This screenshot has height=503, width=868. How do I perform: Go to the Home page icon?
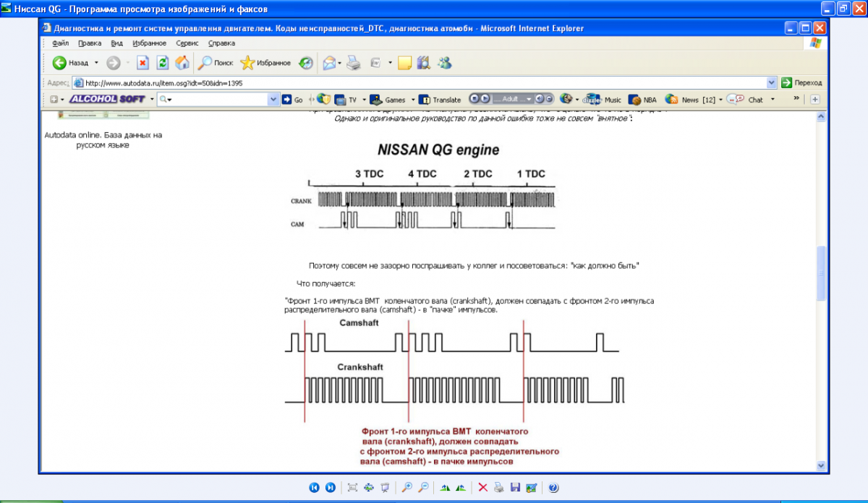(x=182, y=63)
